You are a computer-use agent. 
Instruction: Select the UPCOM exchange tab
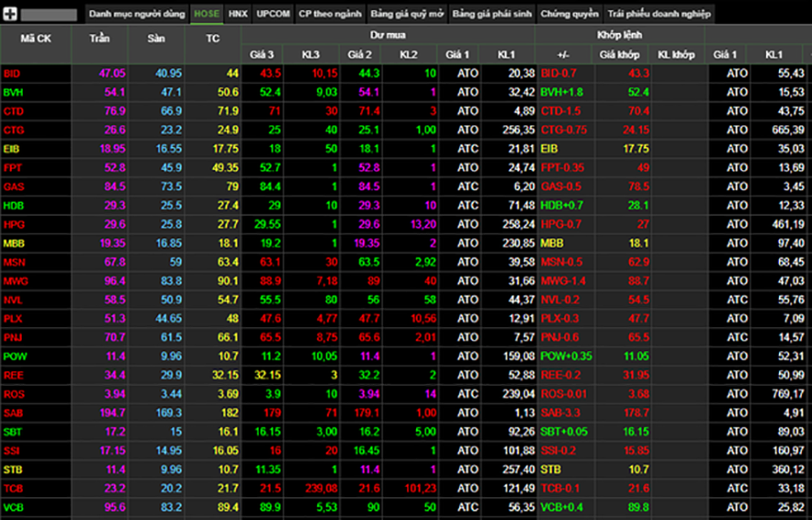(273, 15)
